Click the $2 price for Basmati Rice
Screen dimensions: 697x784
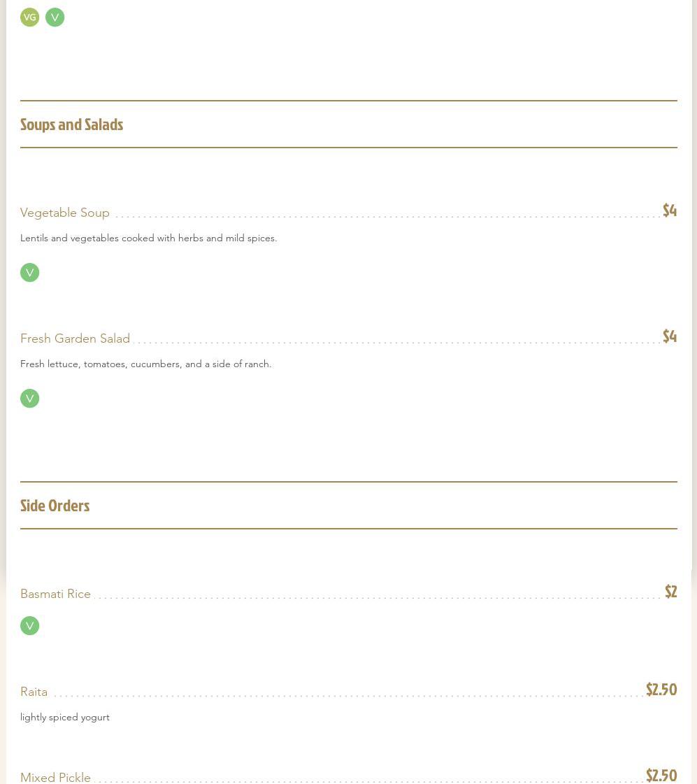coord(670,592)
